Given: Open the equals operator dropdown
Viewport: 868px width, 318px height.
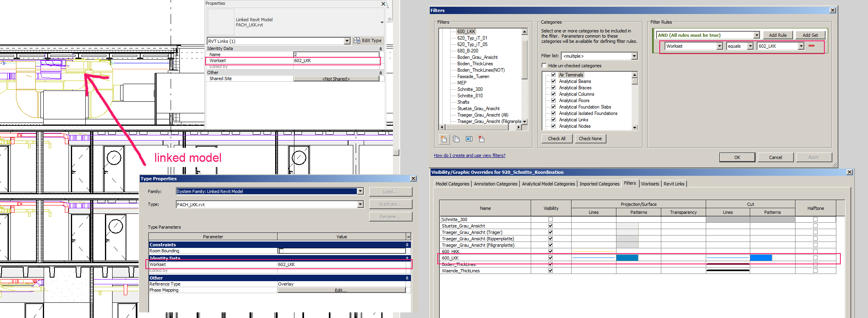Looking at the screenshot, I should [750, 46].
